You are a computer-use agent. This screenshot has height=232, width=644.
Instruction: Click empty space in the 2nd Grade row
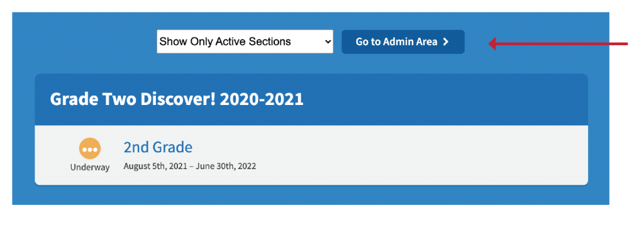point(411,155)
